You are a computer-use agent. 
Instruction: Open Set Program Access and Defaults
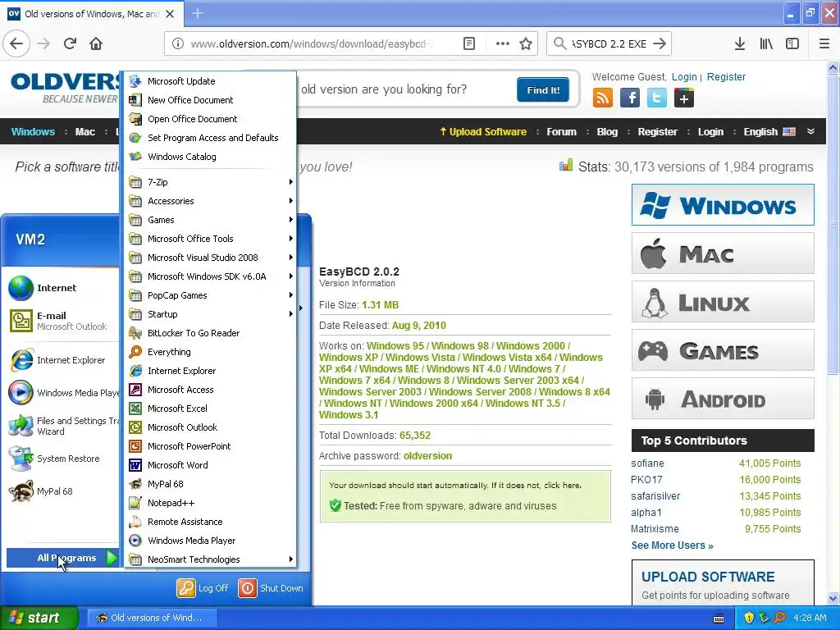point(211,138)
